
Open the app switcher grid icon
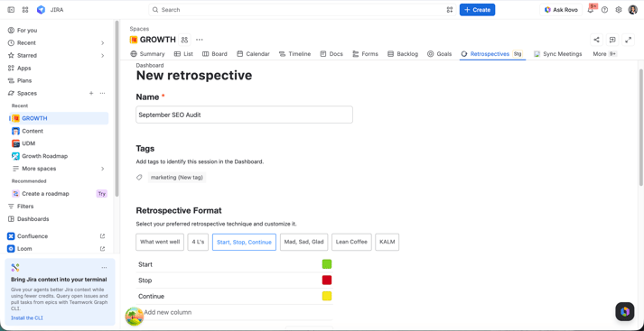pyautogui.click(x=25, y=10)
